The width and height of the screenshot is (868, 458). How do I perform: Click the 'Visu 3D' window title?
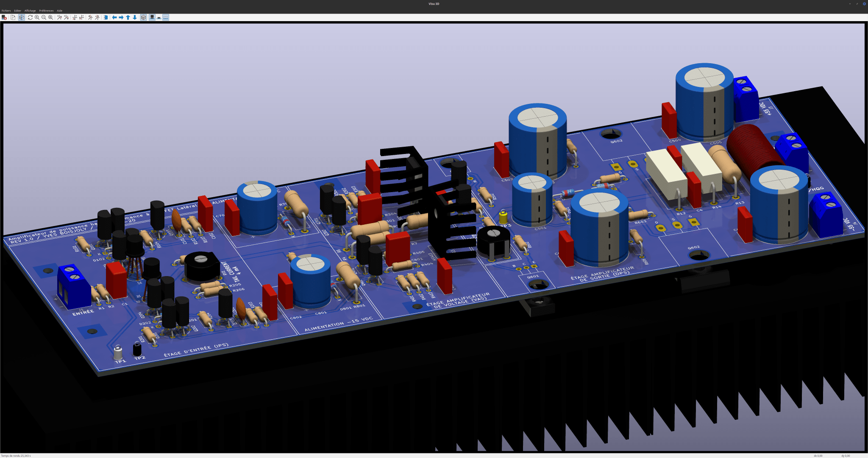click(x=434, y=4)
